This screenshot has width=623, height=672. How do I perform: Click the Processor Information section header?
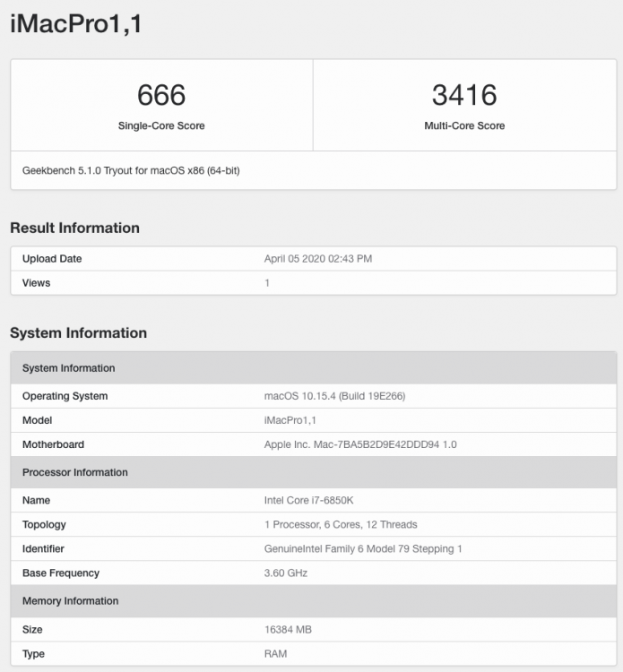[x=314, y=472]
